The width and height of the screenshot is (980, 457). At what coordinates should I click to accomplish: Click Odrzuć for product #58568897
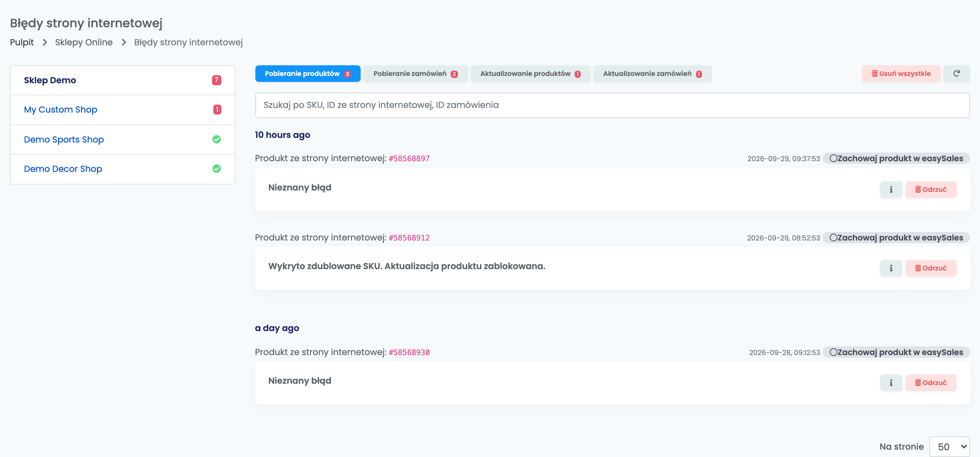pos(931,189)
